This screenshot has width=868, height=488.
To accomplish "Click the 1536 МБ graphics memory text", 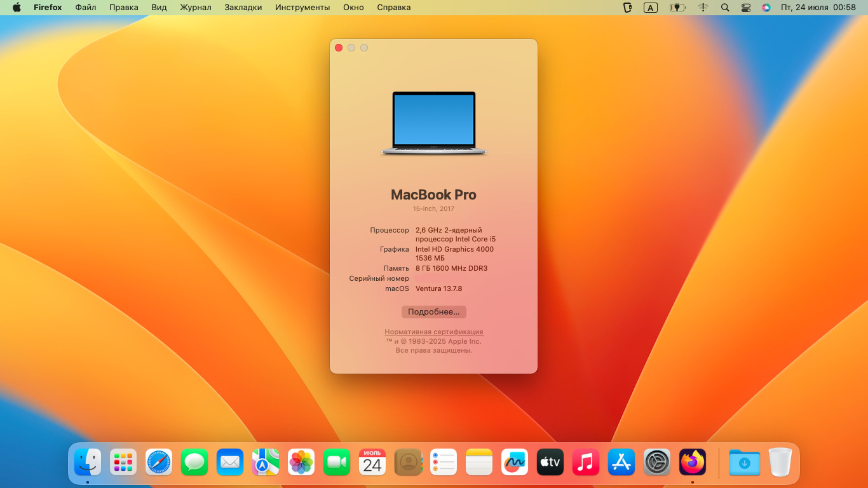I will tap(430, 258).
